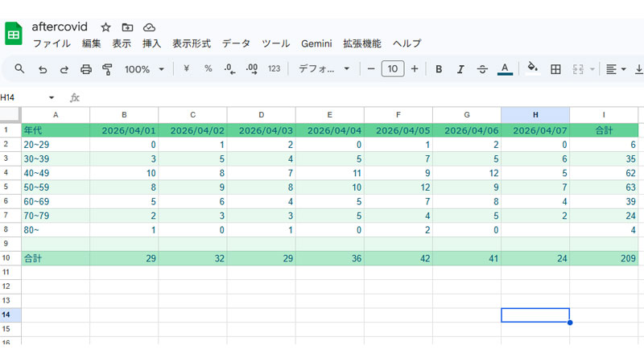Increase decimal places
The image size is (644, 362).
click(252, 69)
